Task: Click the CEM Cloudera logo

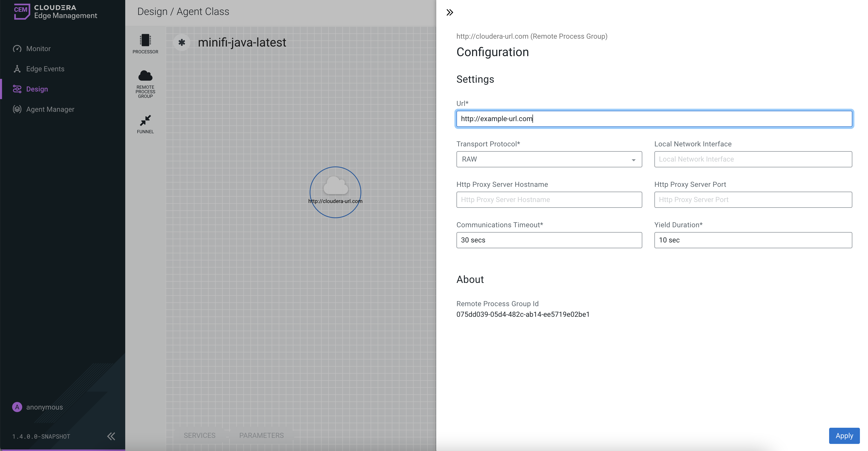Action: point(22,11)
